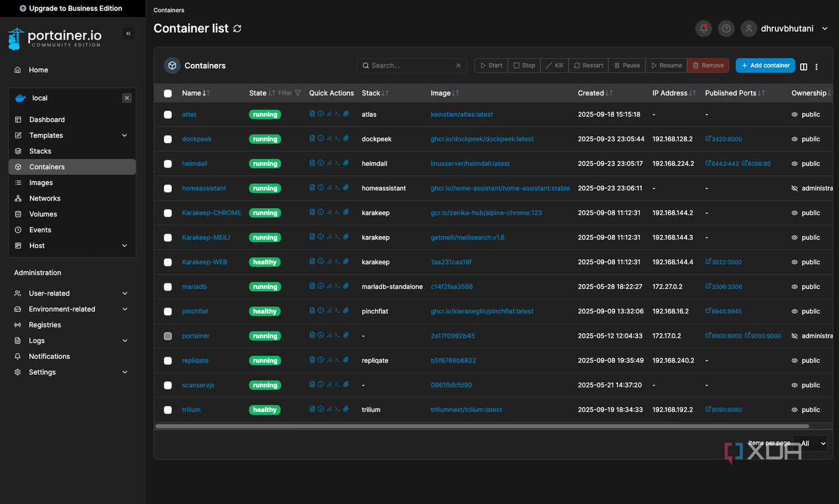Viewport: 839px width, 504px height.
Task: Open stats quick action for pinchflat container
Action: click(329, 311)
